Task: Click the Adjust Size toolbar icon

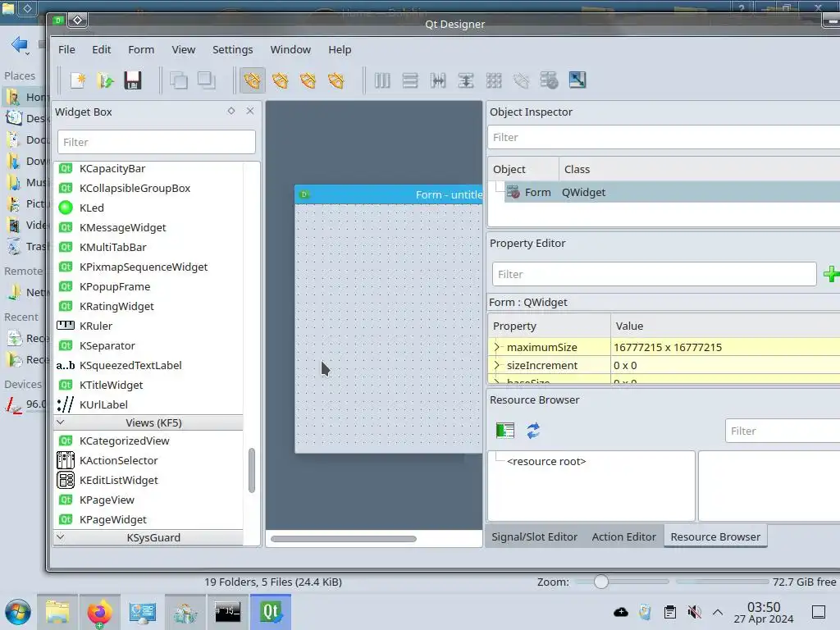Action: tap(577, 81)
